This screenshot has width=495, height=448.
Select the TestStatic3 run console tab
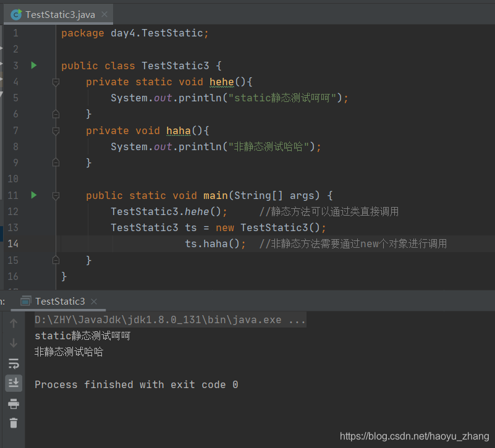pyautogui.click(x=59, y=301)
